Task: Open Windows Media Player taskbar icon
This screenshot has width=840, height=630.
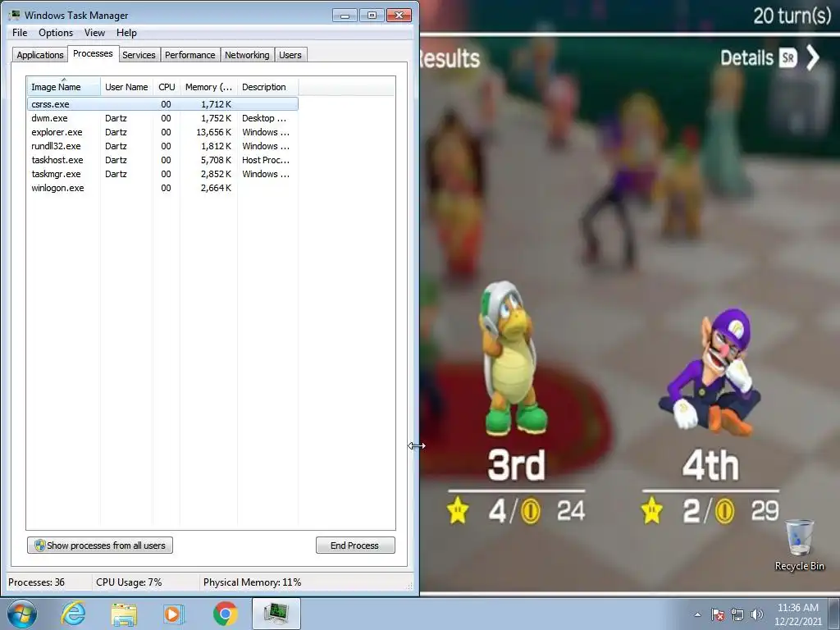Action: 174,614
